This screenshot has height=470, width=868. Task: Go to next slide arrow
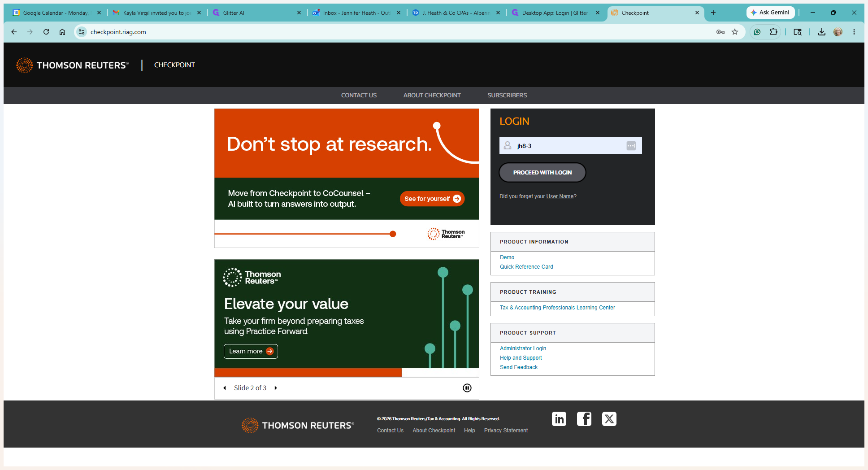276,388
